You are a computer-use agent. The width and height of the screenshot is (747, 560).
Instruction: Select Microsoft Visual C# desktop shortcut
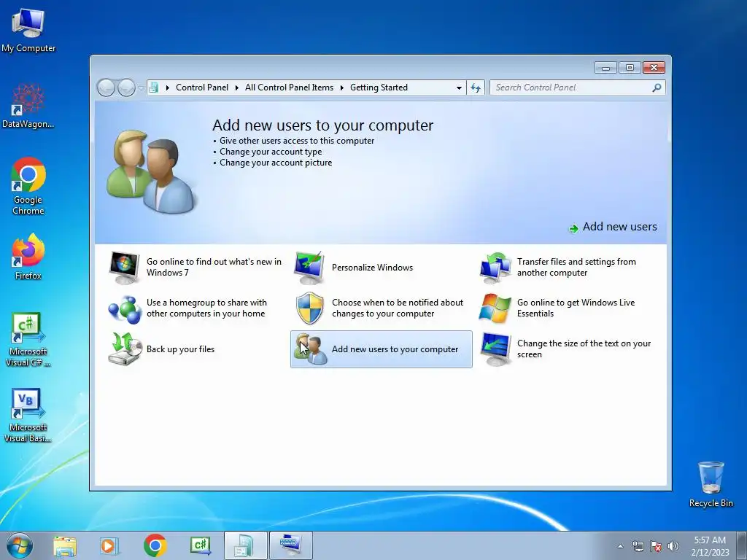pos(28,339)
